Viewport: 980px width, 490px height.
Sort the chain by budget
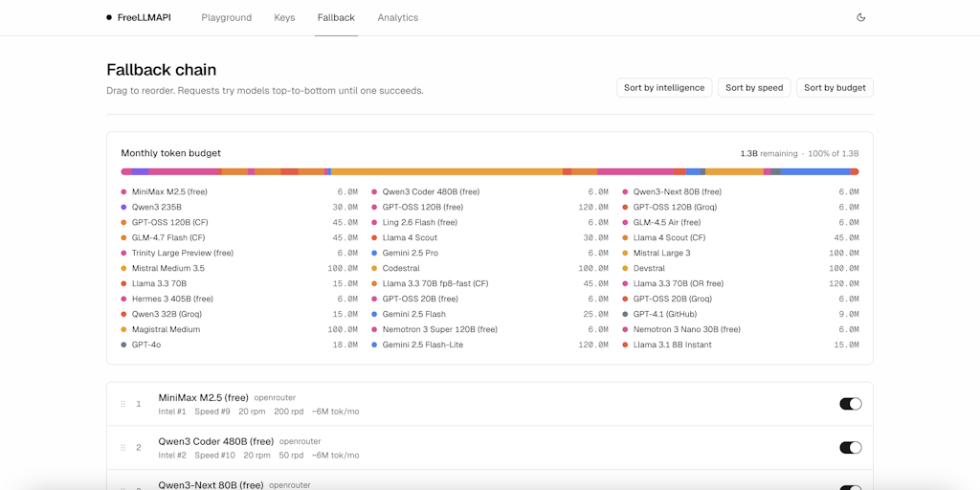pyautogui.click(x=834, y=88)
